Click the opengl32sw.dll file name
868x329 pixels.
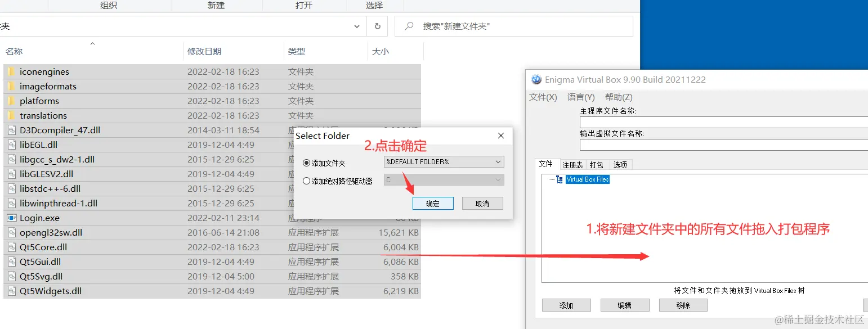coord(51,232)
